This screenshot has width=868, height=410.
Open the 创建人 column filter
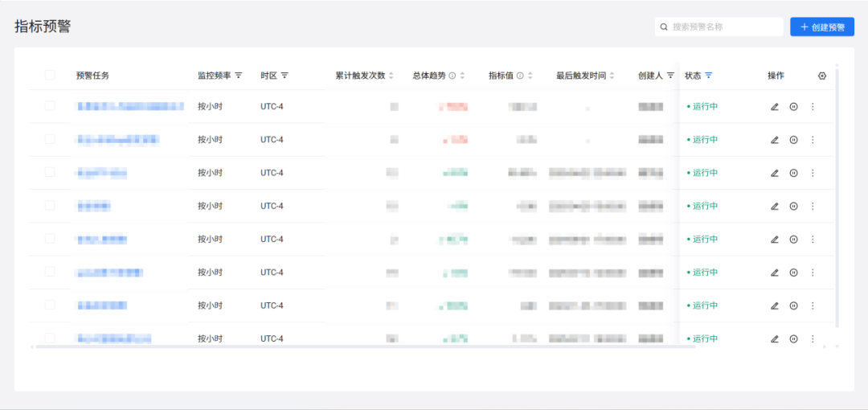(x=670, y=76)
